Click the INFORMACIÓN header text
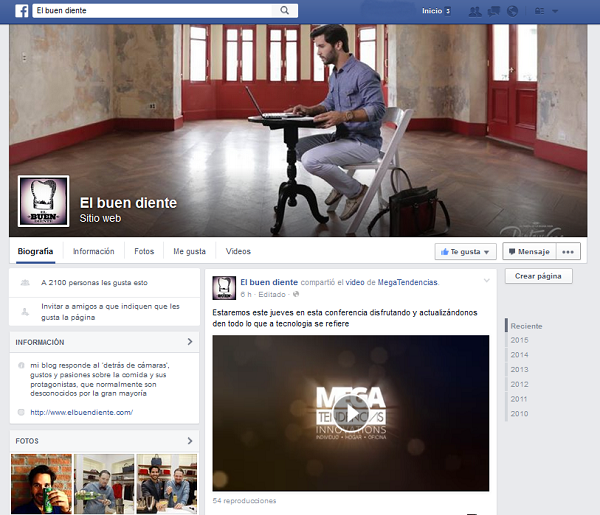Image resolution: width=600 pixels, height=515 pixels. pyautogui.click(x=40, y=342)
